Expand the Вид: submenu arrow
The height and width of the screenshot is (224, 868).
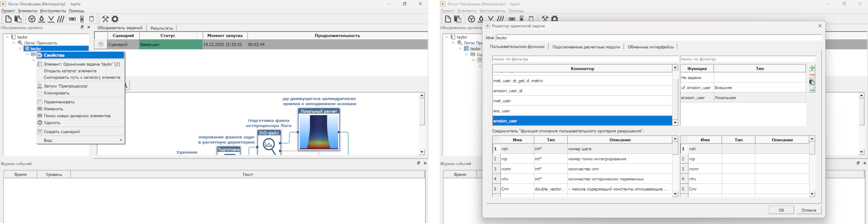click(x=121, y=140)
